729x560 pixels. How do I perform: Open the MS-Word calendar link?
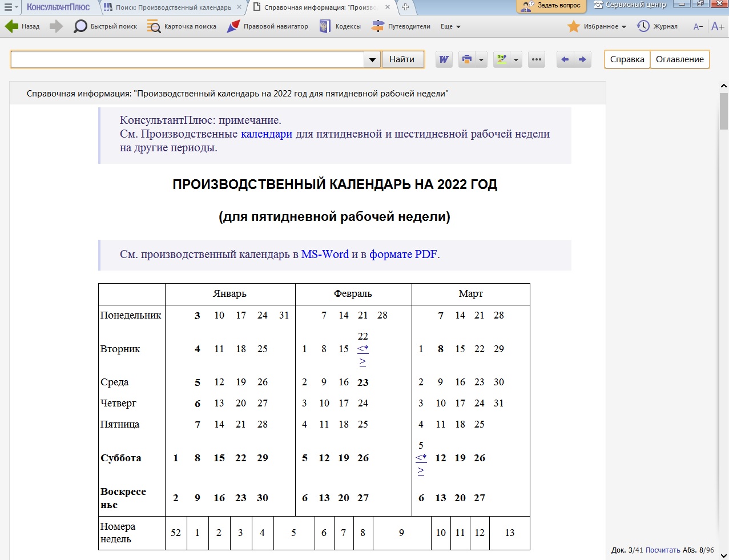[x=324, y=255]
